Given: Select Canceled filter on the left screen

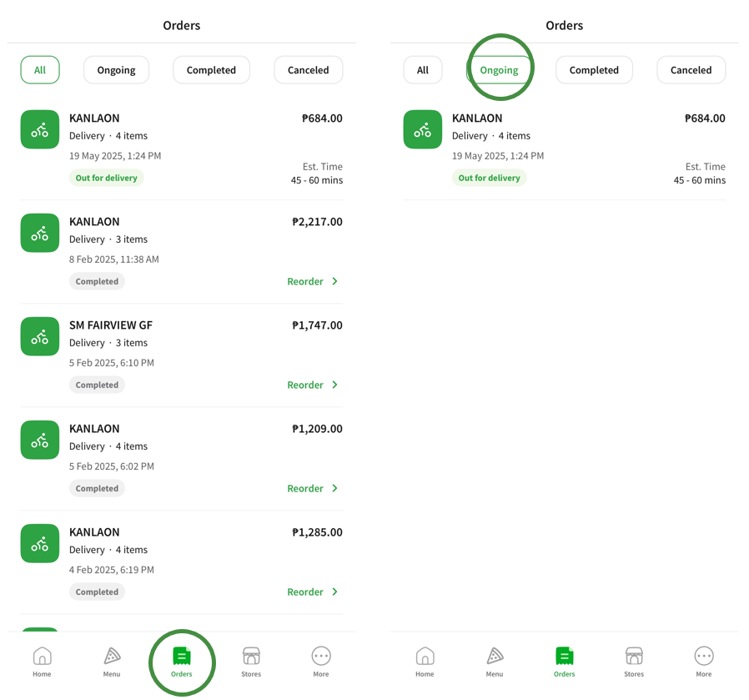Looking at the screenshot, I should [308, 70].
